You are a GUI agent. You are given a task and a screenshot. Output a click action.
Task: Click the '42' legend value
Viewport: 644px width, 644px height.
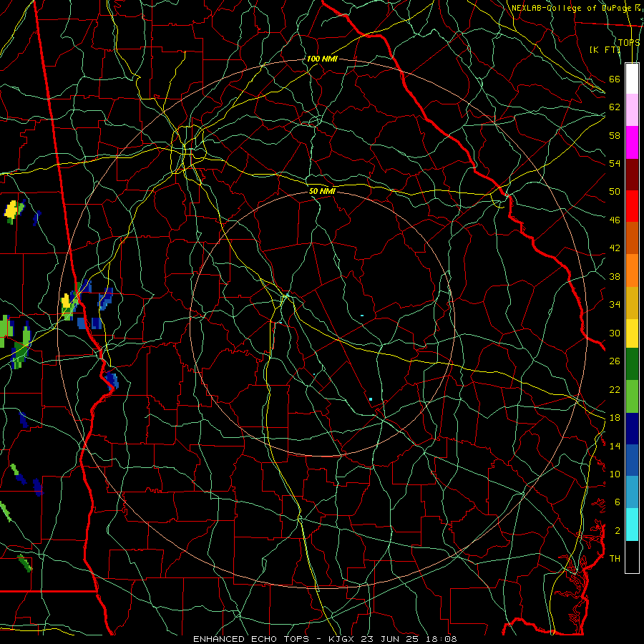(x=615, y=248)
